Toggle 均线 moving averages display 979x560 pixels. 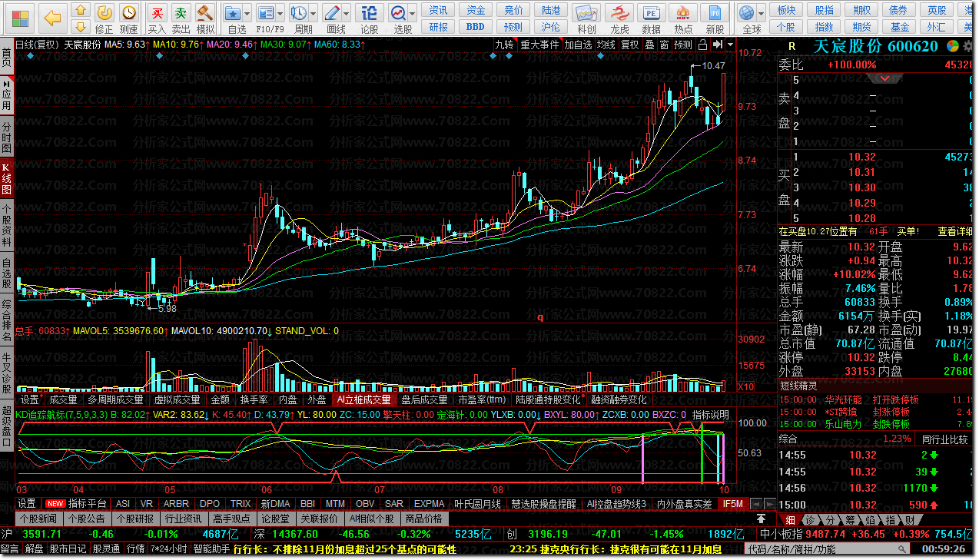point(606,45)
